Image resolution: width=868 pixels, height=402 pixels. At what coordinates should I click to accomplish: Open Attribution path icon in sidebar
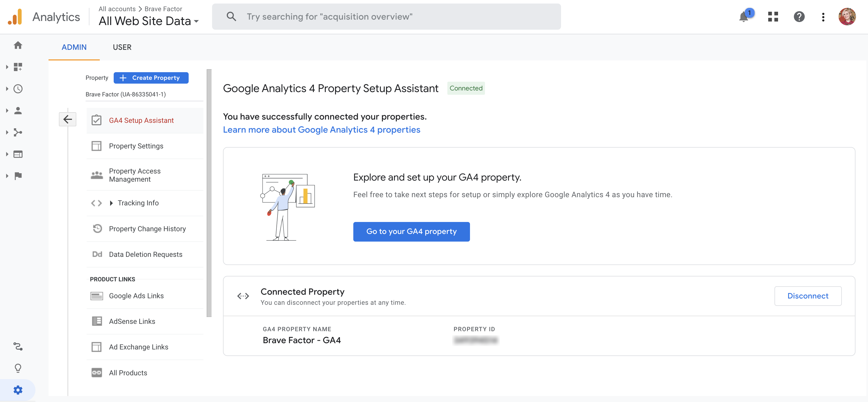[x=18, y=346]
